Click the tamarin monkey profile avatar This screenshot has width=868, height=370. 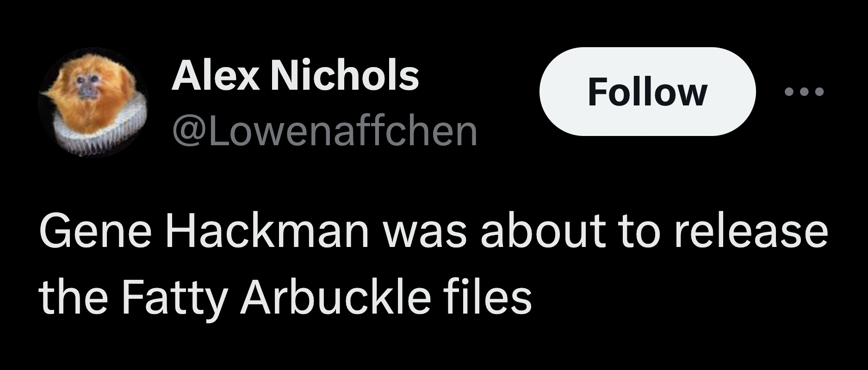pyautogui.click(x=93, y=102)
